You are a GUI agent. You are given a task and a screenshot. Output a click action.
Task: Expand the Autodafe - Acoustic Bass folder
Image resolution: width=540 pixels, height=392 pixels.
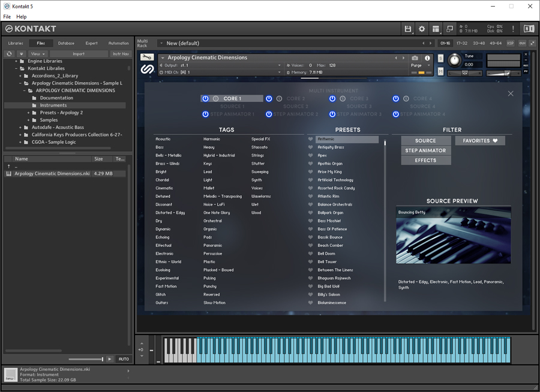click(x=20, y=127)
